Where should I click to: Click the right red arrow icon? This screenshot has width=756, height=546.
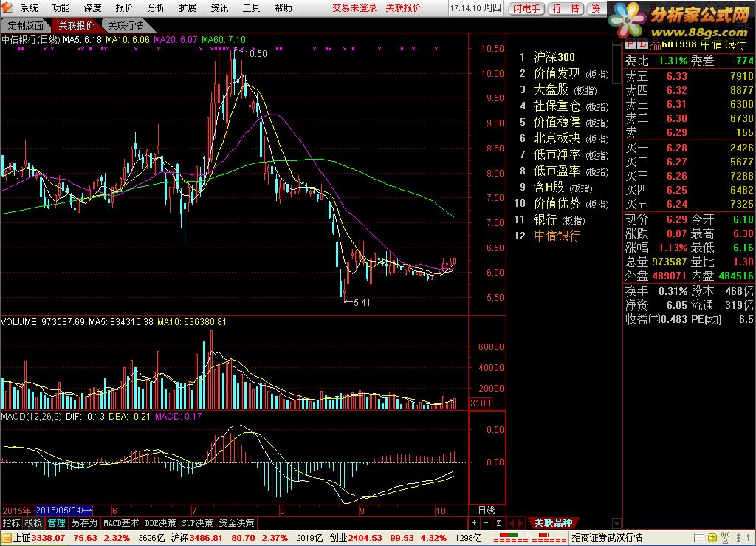pos(520,523)
